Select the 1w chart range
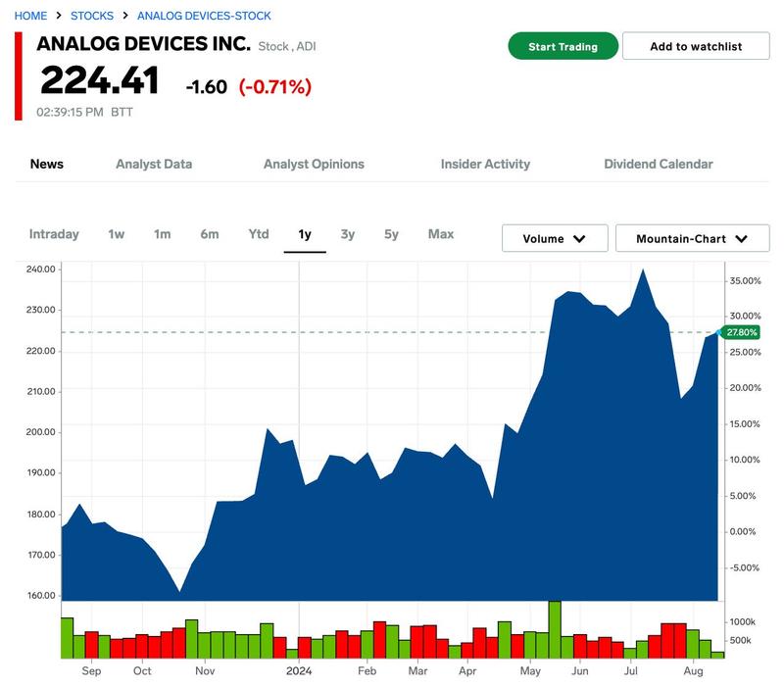784x687 pixels. [116, 234]
